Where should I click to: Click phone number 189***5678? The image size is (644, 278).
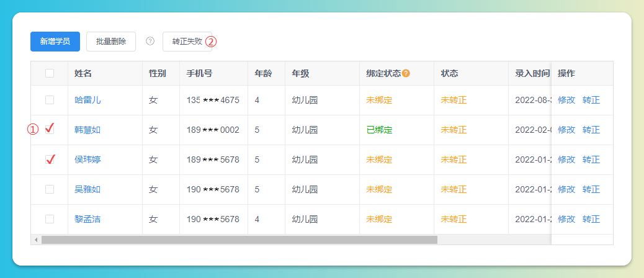coord(213,159)
